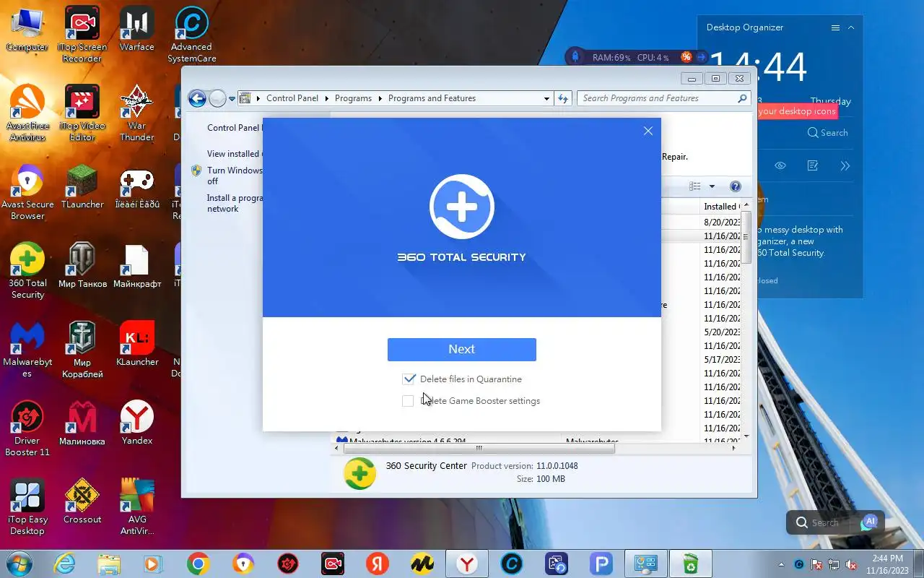Select iTop Video Editor desktop icon
This screenshot has width=924, height=578.
click(x=82, y=113)
